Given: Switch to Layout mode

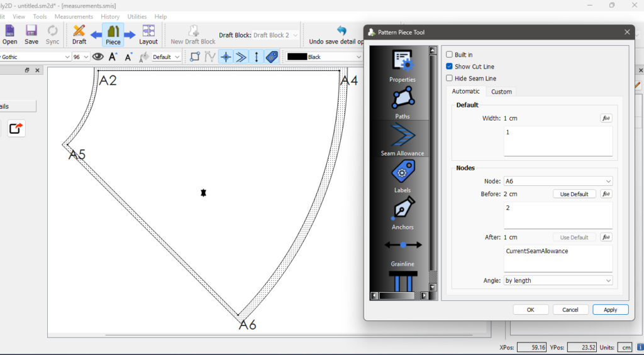Looking at the screenshot, I should [148, 35].
